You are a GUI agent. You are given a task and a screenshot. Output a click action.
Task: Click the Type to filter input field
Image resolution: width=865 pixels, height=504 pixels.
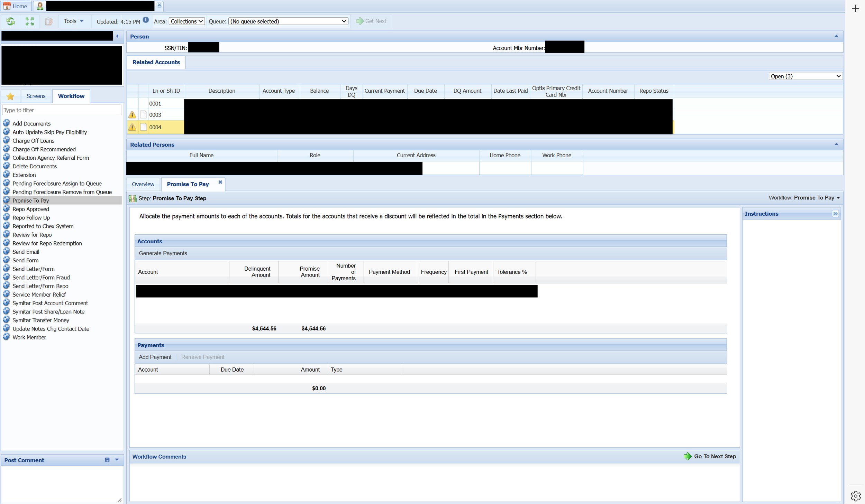click(x=62, y=110)
